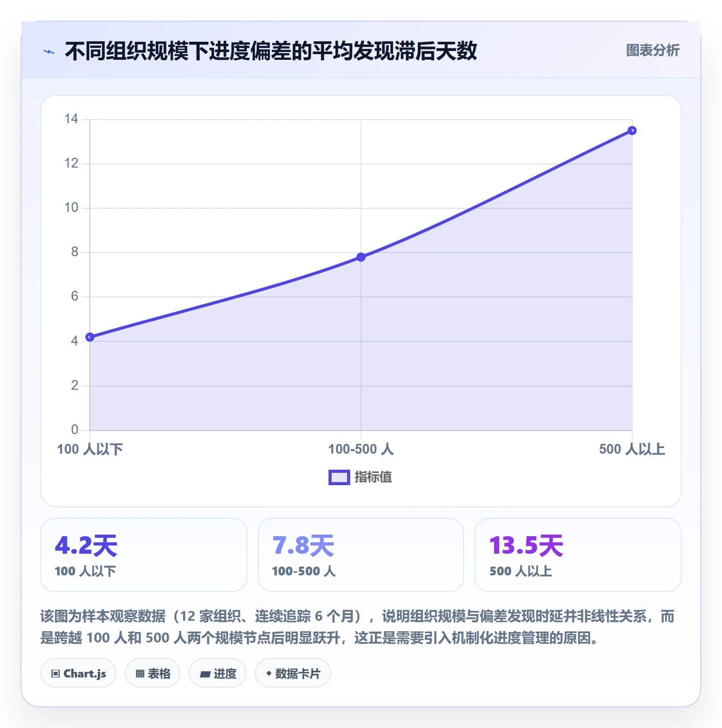The width and height of the screenshot is (722, 728).
Task: Click the chart title 不同组织规模下进度偏差的平均发现滞后天数
Action: pos(271,51)
